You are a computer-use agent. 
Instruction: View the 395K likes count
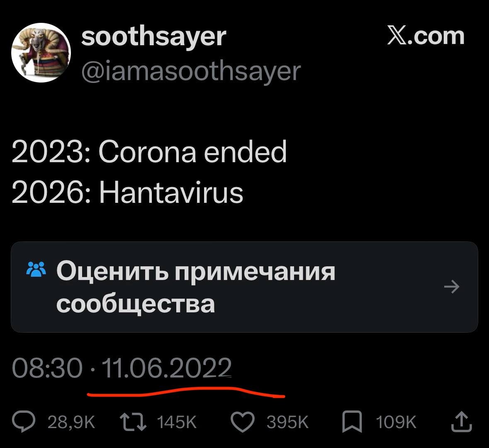click(287, 422)
